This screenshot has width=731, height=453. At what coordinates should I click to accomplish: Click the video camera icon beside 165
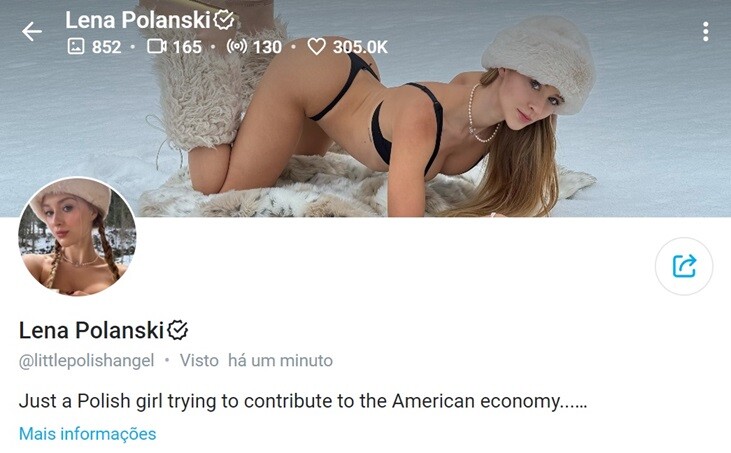(x=157, y=46)
